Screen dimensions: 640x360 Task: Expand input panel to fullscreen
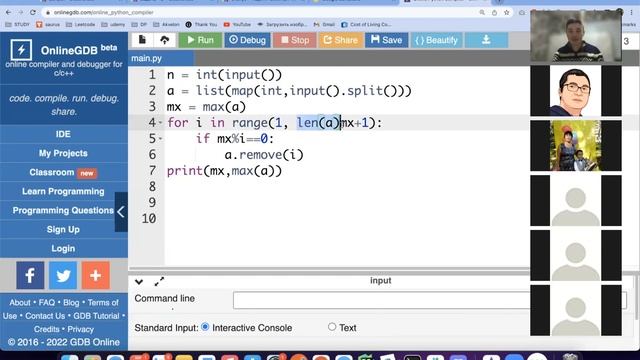coord(159,281)
